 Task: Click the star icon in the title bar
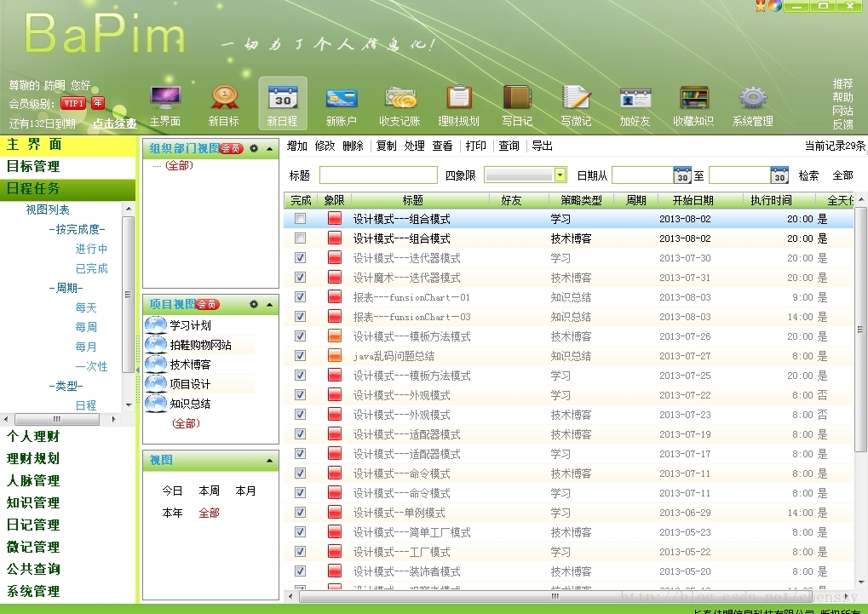coord(761,6)
